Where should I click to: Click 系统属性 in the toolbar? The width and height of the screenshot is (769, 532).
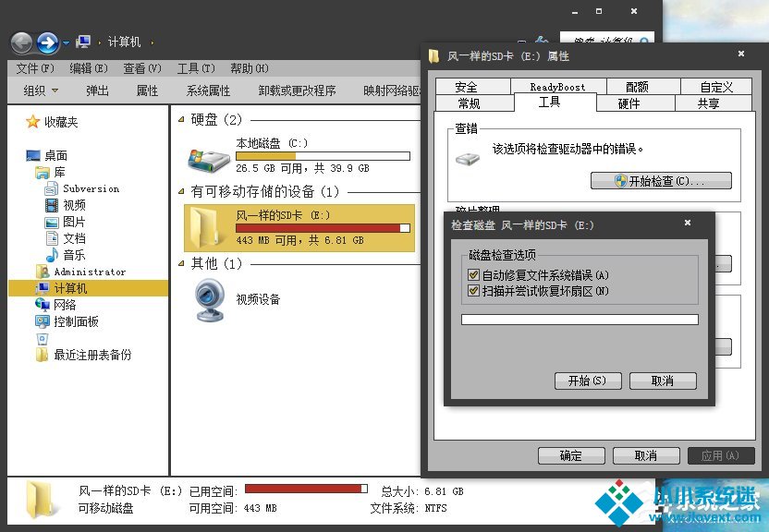click(x=208, y=91)
